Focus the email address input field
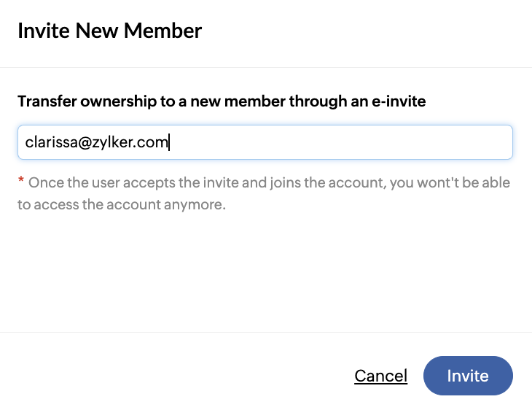 click(x=265, y=142)
